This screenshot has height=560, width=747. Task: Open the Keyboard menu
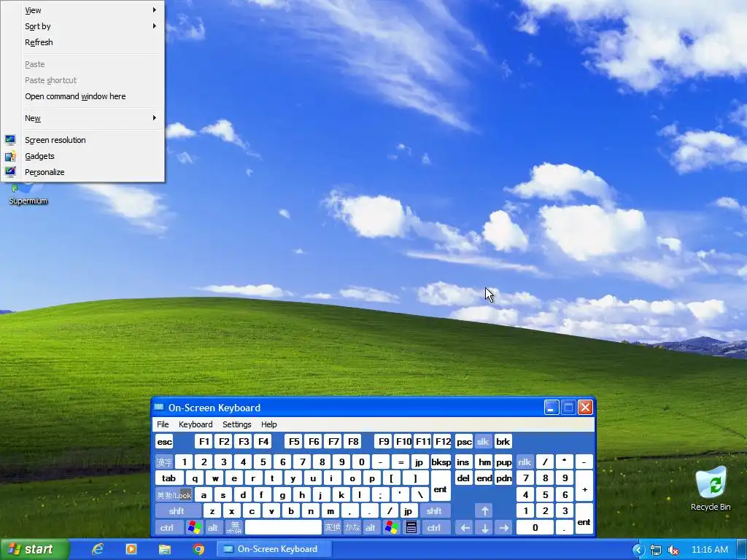(196, 424)
